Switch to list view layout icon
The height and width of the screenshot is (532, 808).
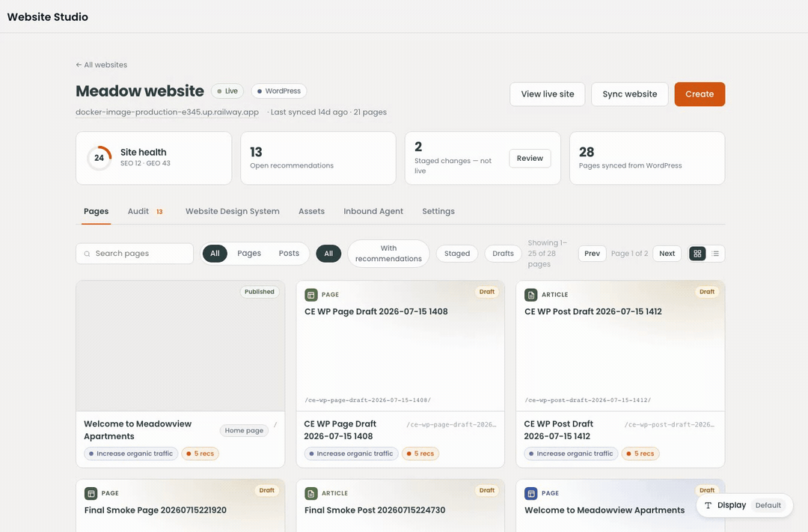(x=715, y=254)
